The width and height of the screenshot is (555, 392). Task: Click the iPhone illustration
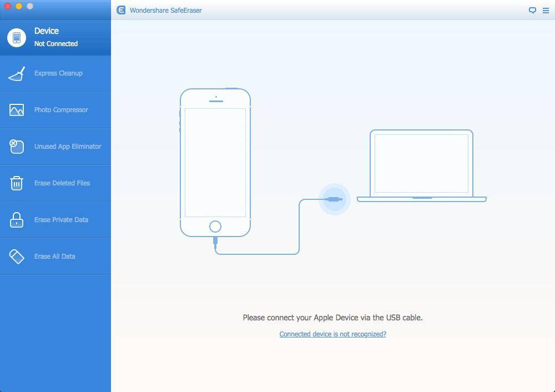(x=215, y=163)
